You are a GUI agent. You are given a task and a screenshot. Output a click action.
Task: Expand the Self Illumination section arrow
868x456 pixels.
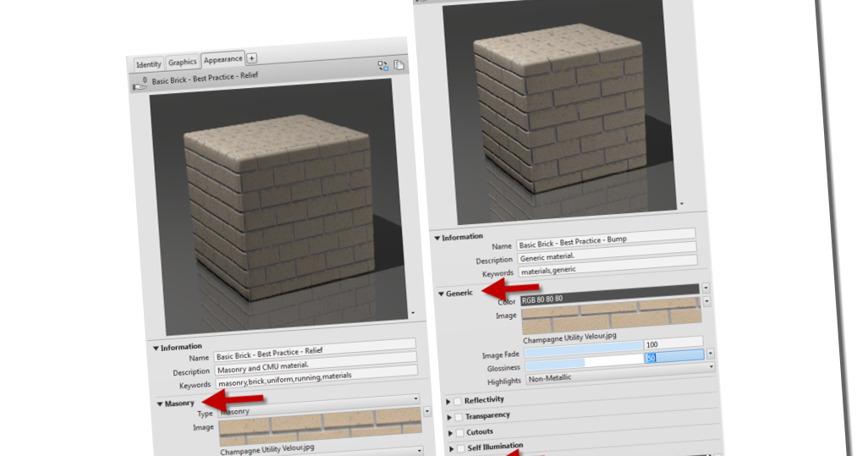tap(452, 448)
